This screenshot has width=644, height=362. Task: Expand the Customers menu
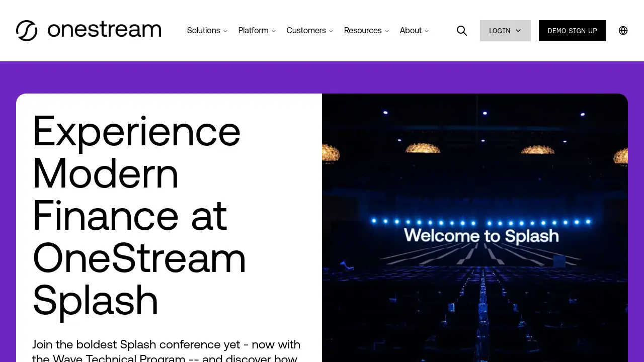[x=310, y=31]
